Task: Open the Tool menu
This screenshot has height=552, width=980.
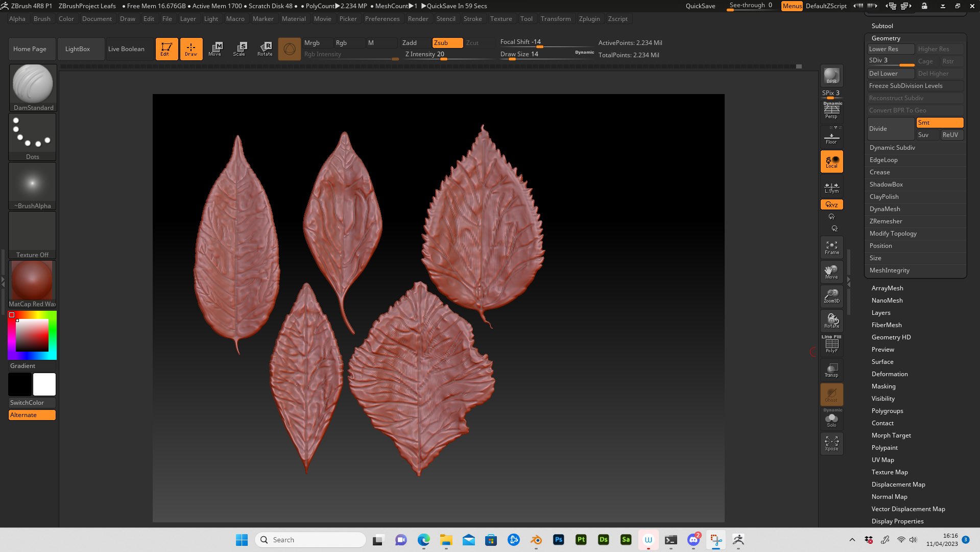Action: click(526, 18)
